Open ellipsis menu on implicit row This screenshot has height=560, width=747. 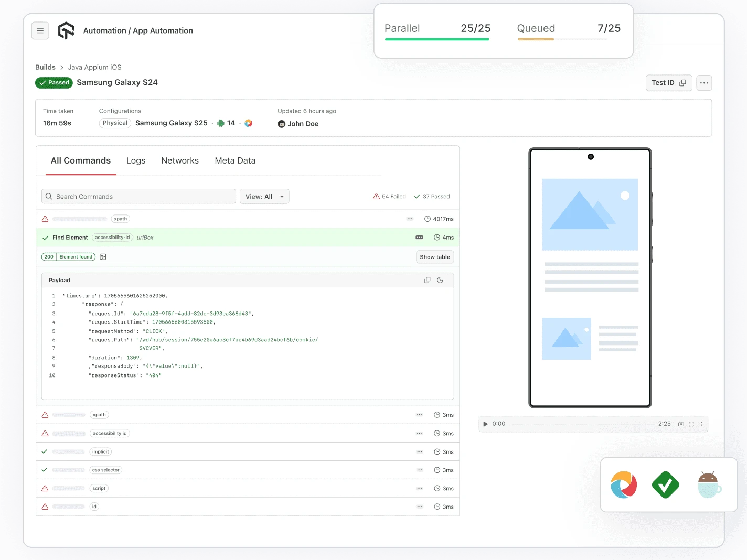420,451
